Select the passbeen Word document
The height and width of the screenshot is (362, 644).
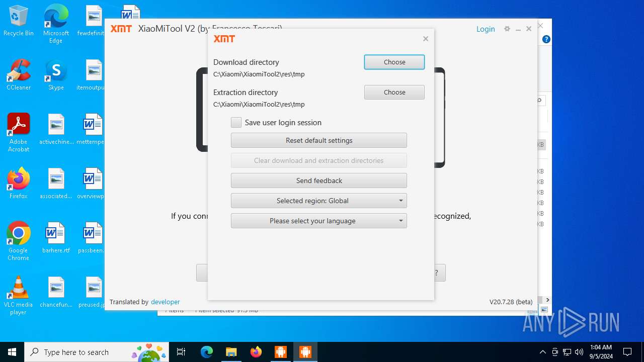(x=92, y=238)
